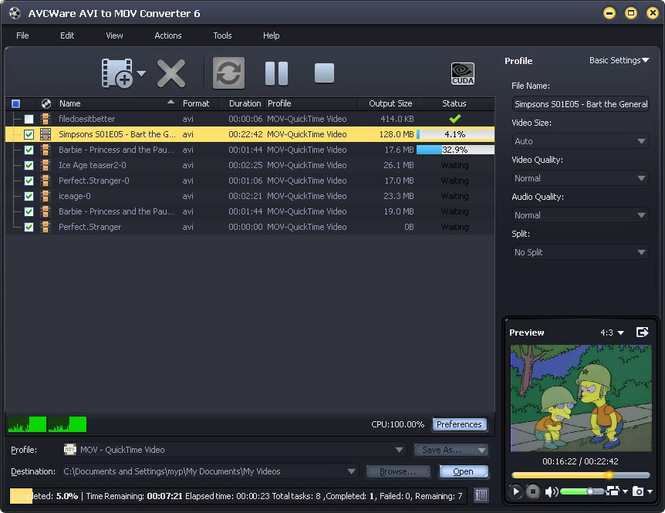Click the preview pop-out window icon
The width and height of the screenshot is (665, 513).
pyautogui.click(x=642, y=332)
